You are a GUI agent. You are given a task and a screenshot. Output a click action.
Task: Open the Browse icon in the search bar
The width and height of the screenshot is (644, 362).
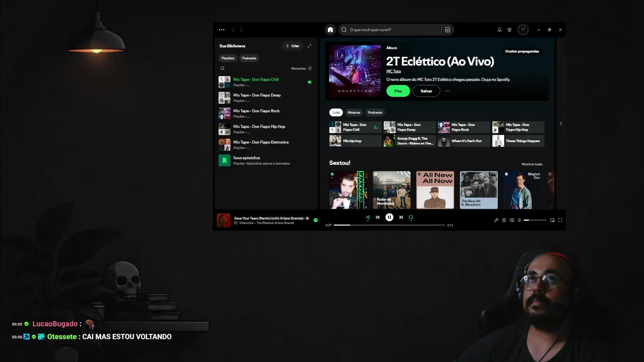pyautogui.click(x=447, y=30)
